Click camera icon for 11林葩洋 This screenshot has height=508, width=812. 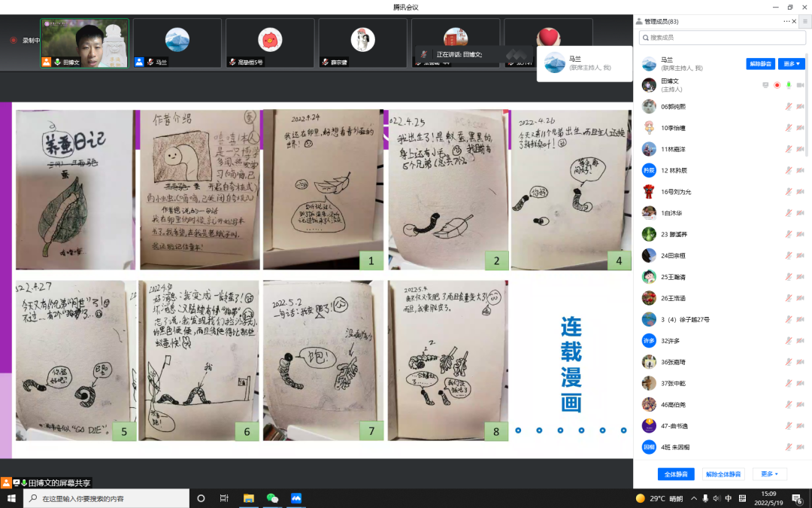[x=800, y=149]
